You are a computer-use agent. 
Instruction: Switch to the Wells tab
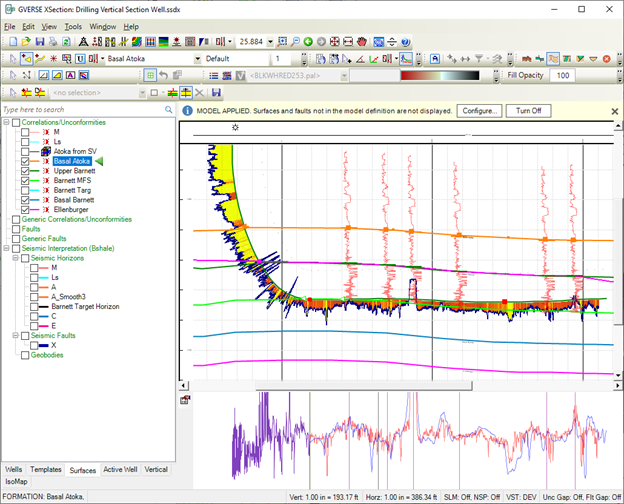click(x=14, y=469)
